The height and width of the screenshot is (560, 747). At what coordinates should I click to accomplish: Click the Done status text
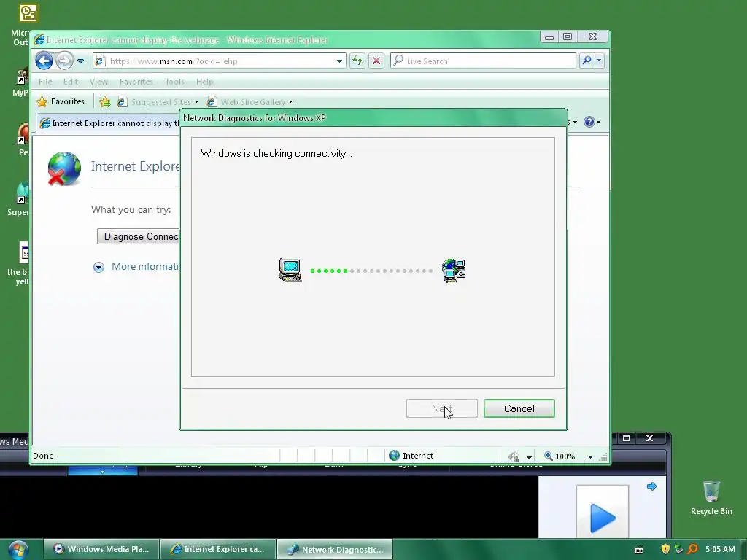pos(43,456)
